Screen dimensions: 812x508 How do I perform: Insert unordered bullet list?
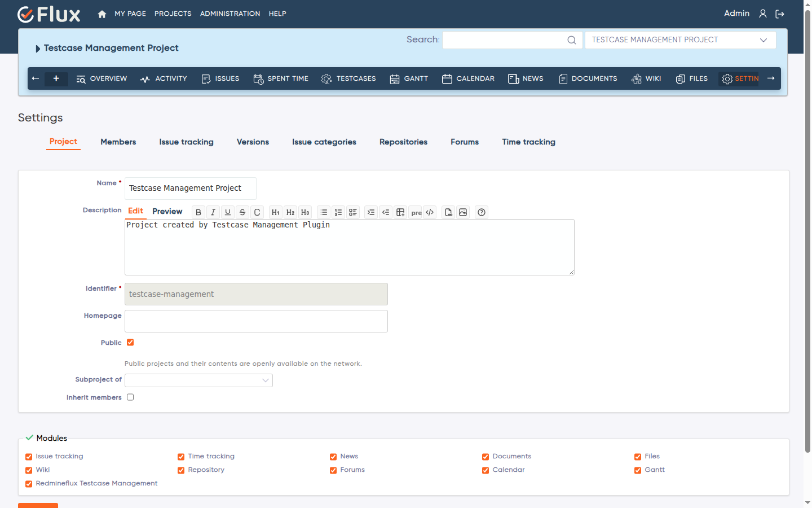coord(324,212)
